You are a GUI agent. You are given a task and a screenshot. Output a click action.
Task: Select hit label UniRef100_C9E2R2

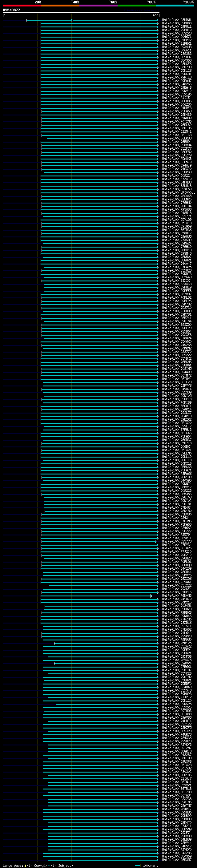point(177,419)
